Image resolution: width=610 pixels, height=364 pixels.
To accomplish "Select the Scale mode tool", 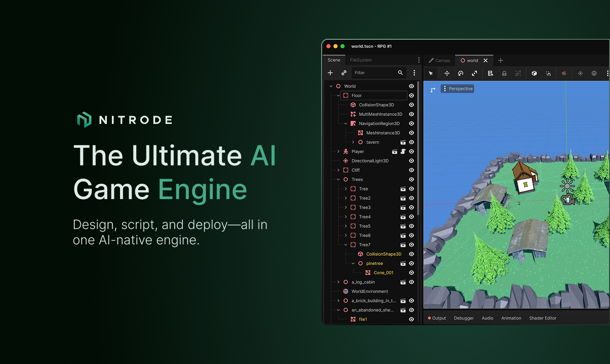I will (x=474, y=73).
